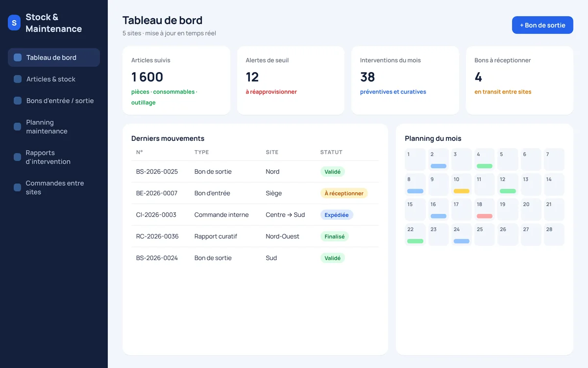
Task: Select row BE-2026-0007
Action: pos(255,193)
